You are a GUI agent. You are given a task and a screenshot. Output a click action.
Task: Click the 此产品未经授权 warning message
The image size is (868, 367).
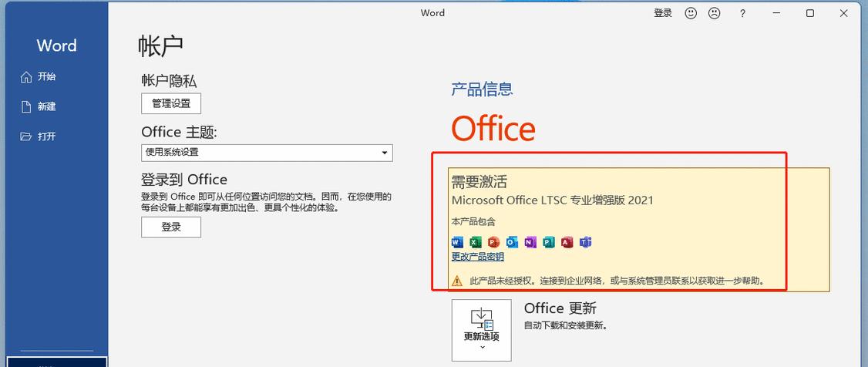[x=617, y=281]
